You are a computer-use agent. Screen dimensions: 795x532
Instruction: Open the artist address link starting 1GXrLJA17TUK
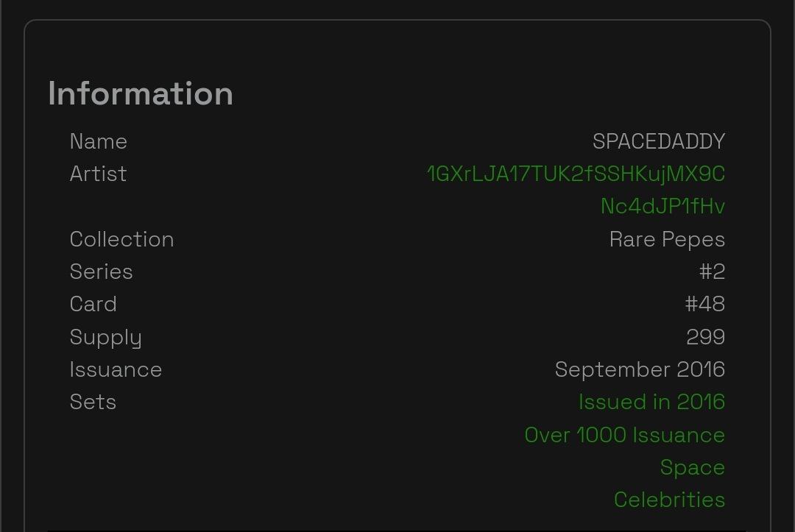pos(576,174)
